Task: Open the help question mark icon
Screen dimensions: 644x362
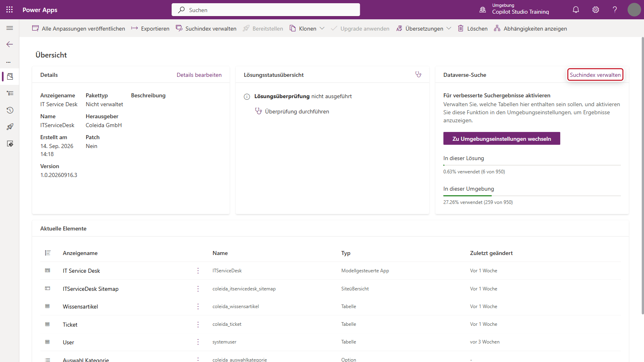Action: (x=615, y=10)
